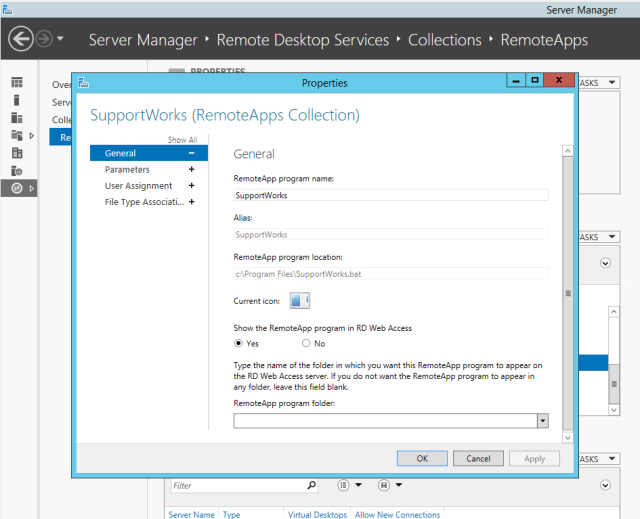Open list criteria dropdown arrow

358,485
